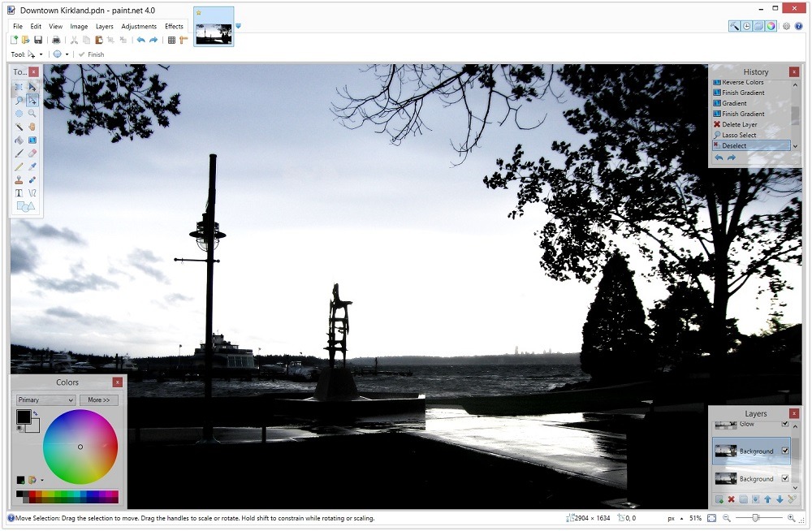Pick the Color Picker tool
The image size is (812, 531).
point(33,166)
